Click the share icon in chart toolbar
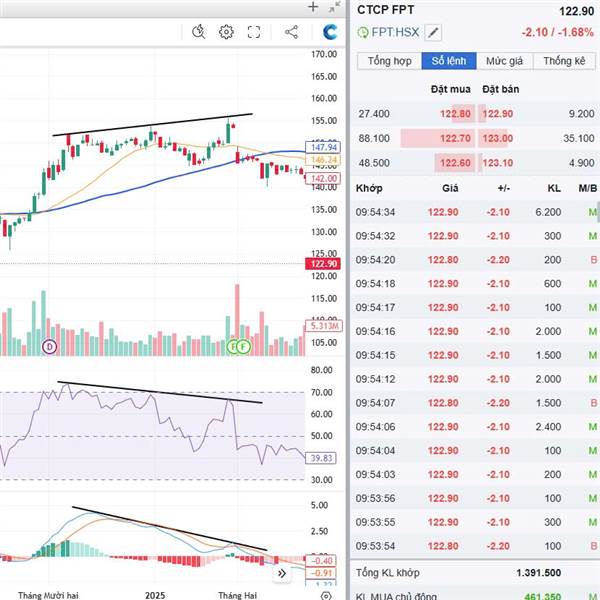Image resolution: width=600 pixels, height=600 pixels. (x=291, y=32)
